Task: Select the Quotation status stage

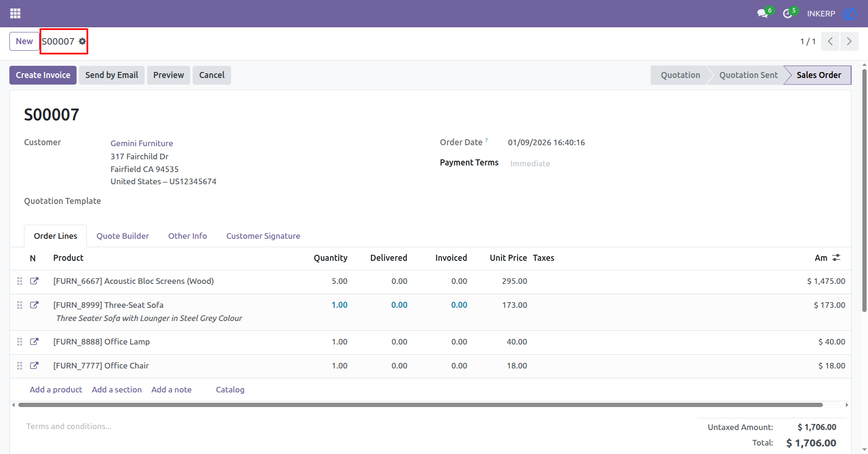Action: (x=680, y=75)
